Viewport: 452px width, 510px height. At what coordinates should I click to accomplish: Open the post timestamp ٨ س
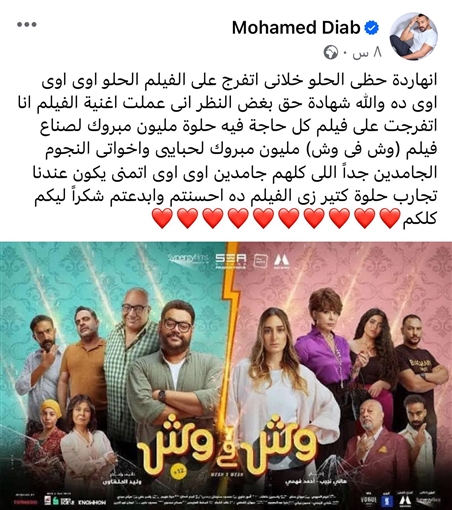point(367,53)
